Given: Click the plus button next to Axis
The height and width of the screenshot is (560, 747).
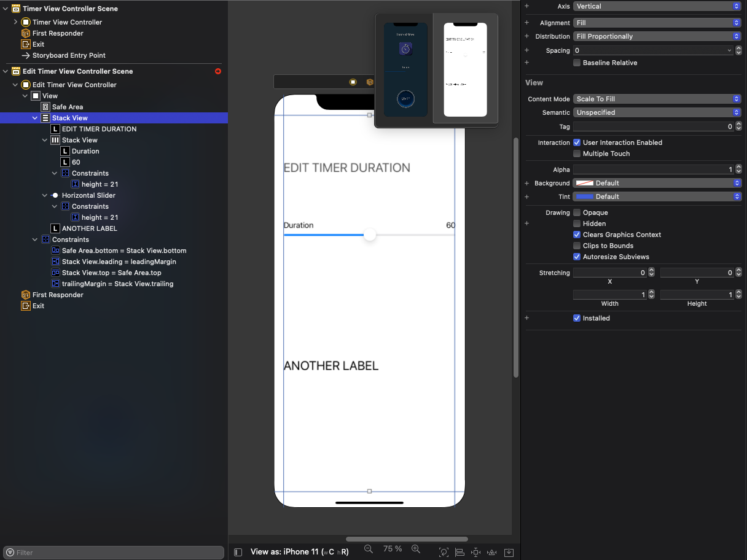Looking at the screenshot, I should (x=526, y=6).
